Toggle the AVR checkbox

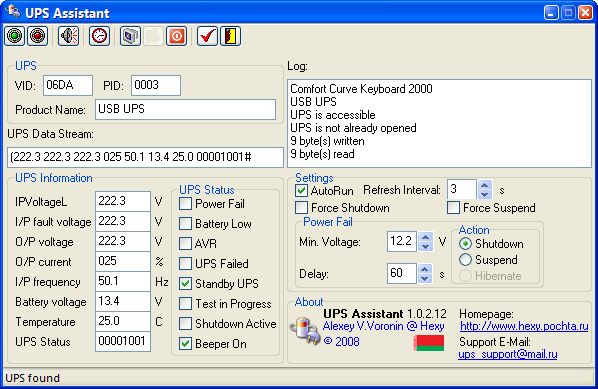click(x=185, y=243)
